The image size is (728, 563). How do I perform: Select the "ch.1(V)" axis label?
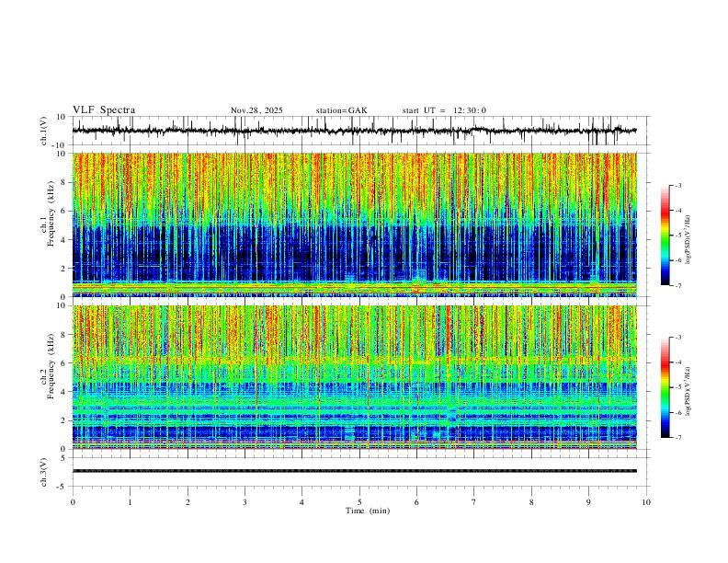pos(44,131)
